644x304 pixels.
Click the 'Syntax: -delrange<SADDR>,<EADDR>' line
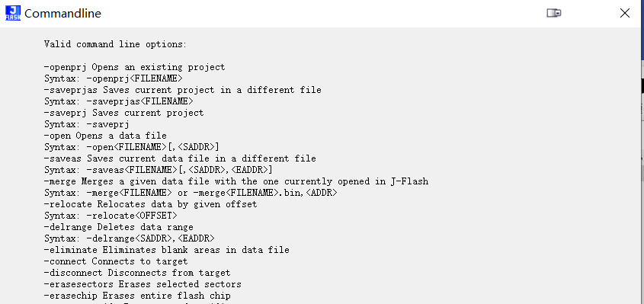click(130, 238)
